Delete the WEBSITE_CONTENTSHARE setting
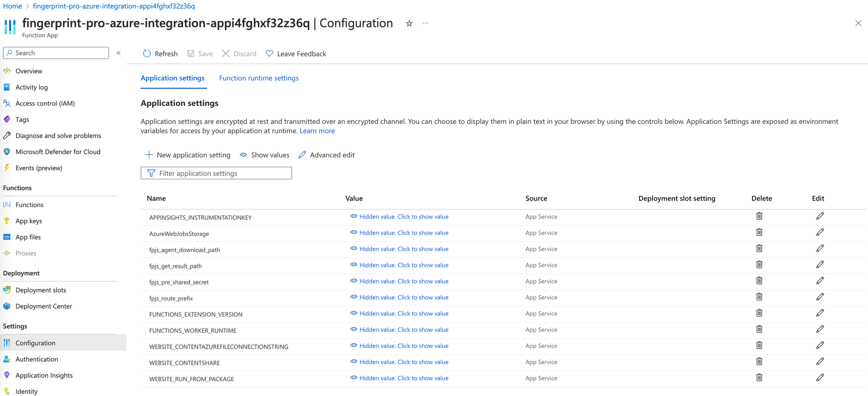 tap(759, 361)
